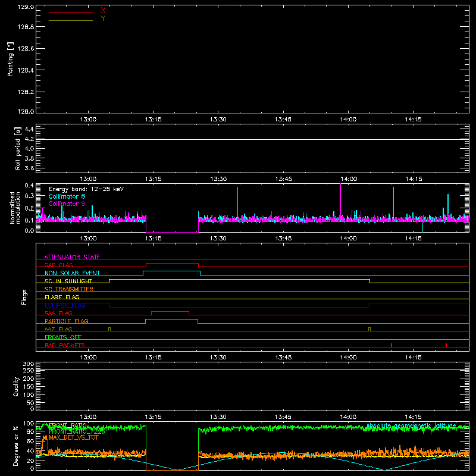Click the cyan Collimator 8 spike after 13:30
Screen dimensions: 476x476
(237, 202)
